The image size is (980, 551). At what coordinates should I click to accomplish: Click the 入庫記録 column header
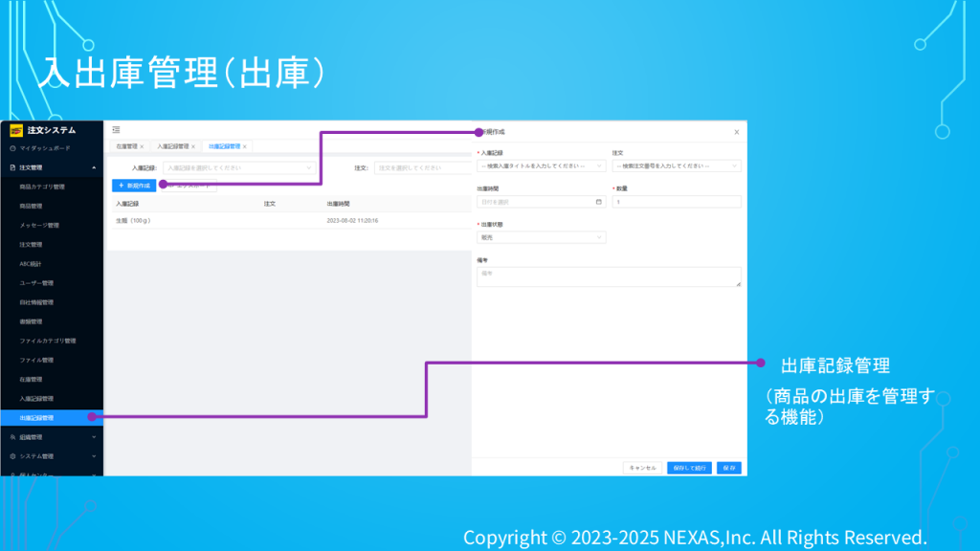point(127,204)
